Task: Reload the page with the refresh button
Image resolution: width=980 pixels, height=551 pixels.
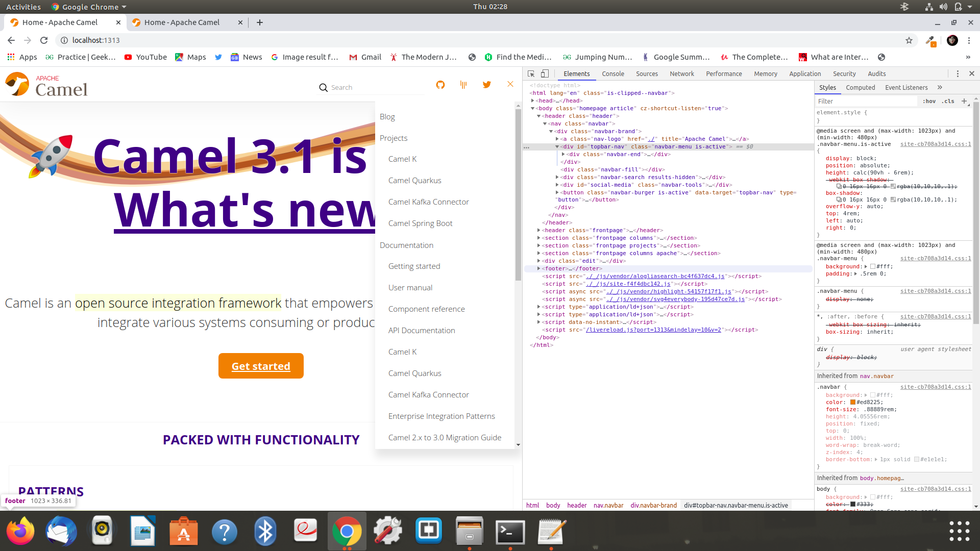Action: (44, 40)
